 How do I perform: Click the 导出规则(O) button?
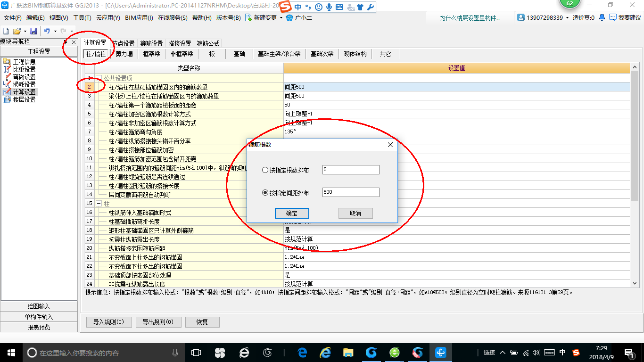[x=158, y=322]
